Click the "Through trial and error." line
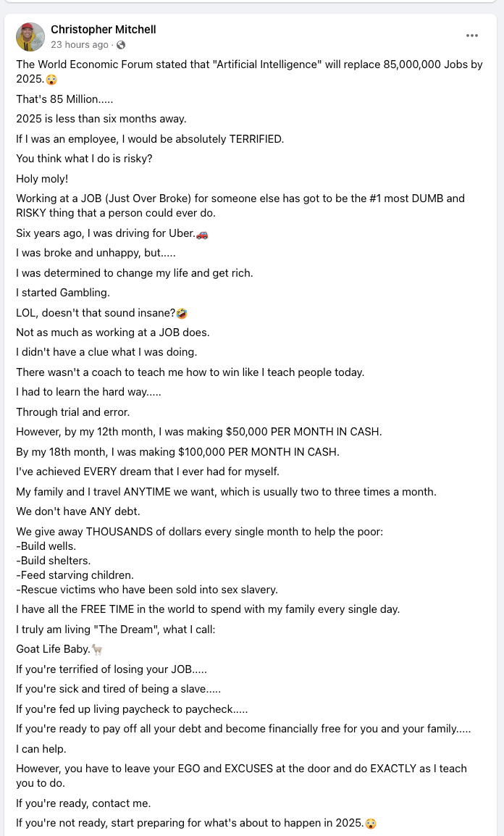Viewport: 504px width, 836px height. pos(73,412)
